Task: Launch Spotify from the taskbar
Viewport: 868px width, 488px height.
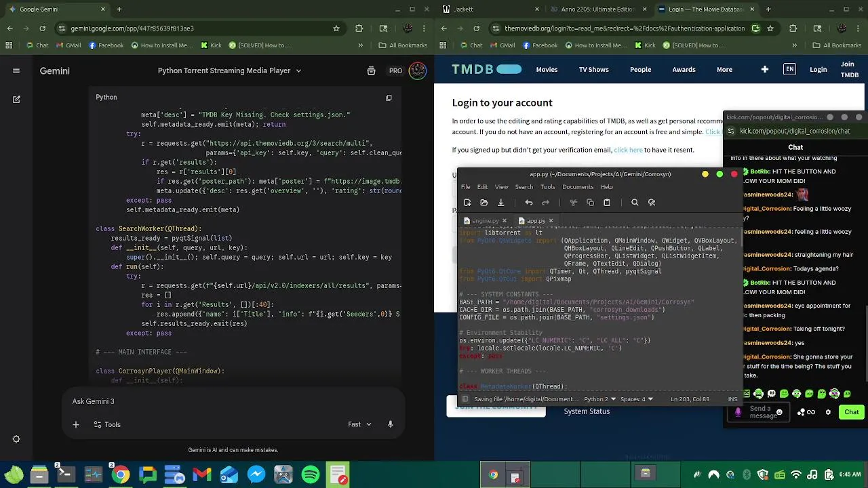Action: click(311, 475)
